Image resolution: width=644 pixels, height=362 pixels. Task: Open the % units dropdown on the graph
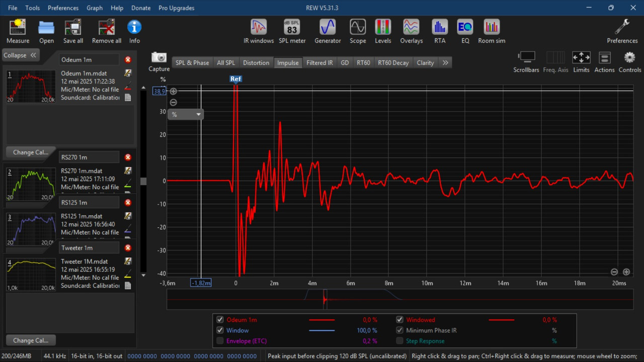[185, 114]
